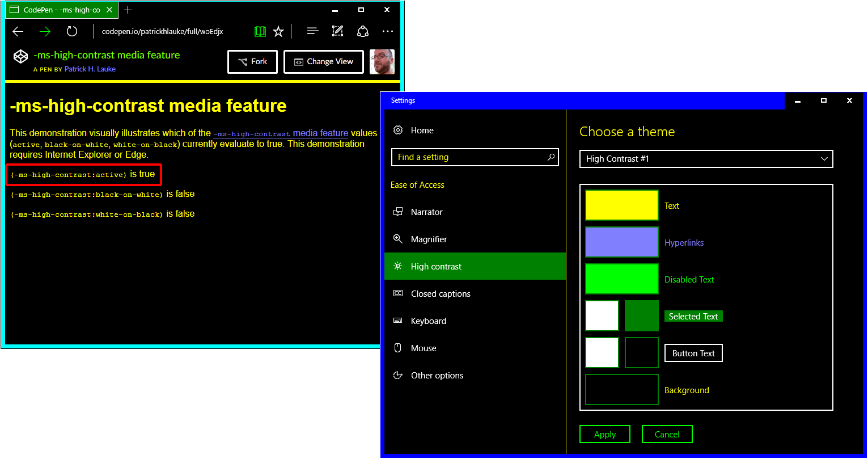Screen dimensions: 868x459
Task: Click the Find a setting search box
Action: pyautogui.click(x=475, y=157)
